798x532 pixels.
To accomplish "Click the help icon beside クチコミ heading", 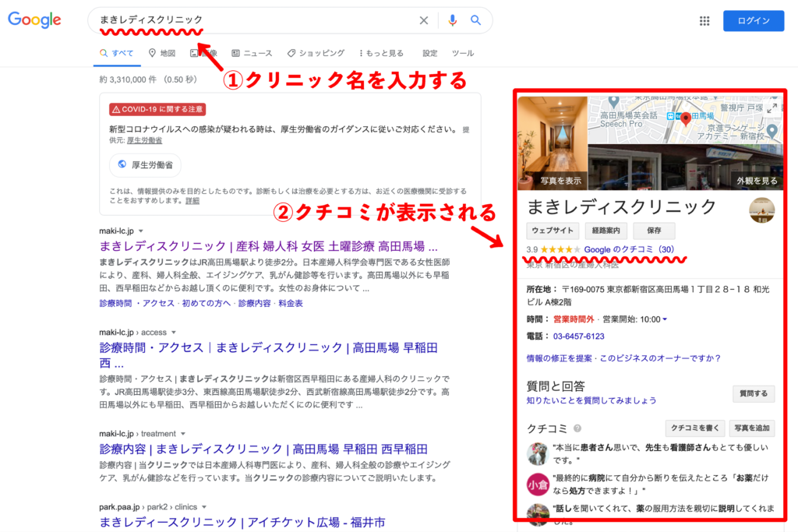I will [x=577, y=428].
